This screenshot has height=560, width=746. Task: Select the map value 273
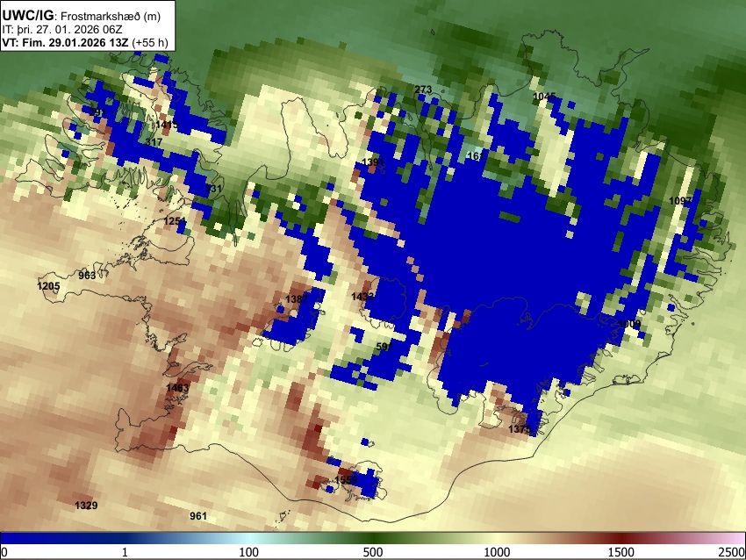pos(423,89)
